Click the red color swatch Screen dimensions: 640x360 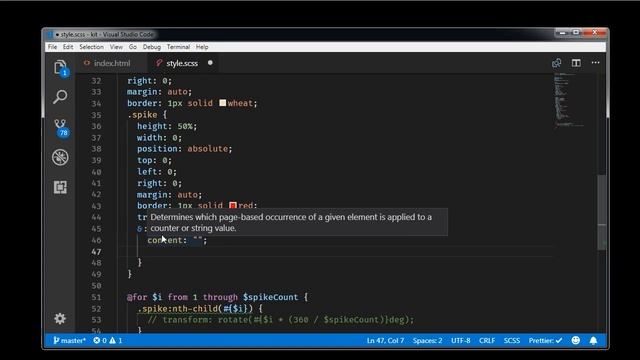pos(233,205)
